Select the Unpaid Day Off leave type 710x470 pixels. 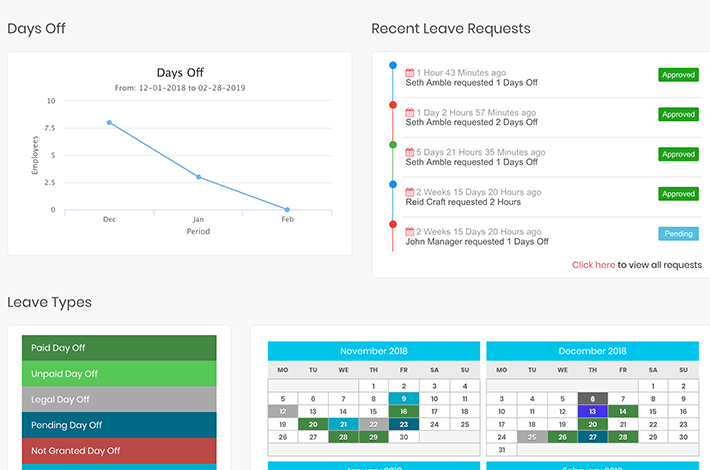pyautogui.click(x=119, y=374)
